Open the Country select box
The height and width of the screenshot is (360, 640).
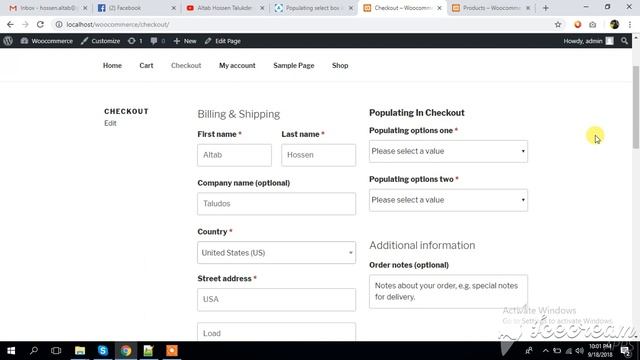point(276,253)
